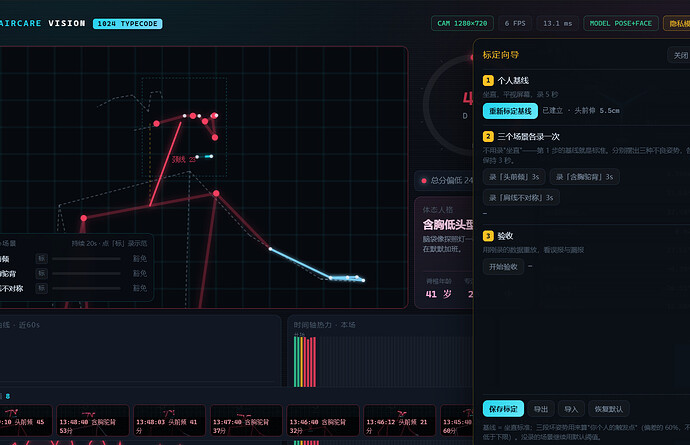690x445 pixels.
Task: Open the 13:46:40 含胸驼背 32分 snapshot
Action: 323,421
